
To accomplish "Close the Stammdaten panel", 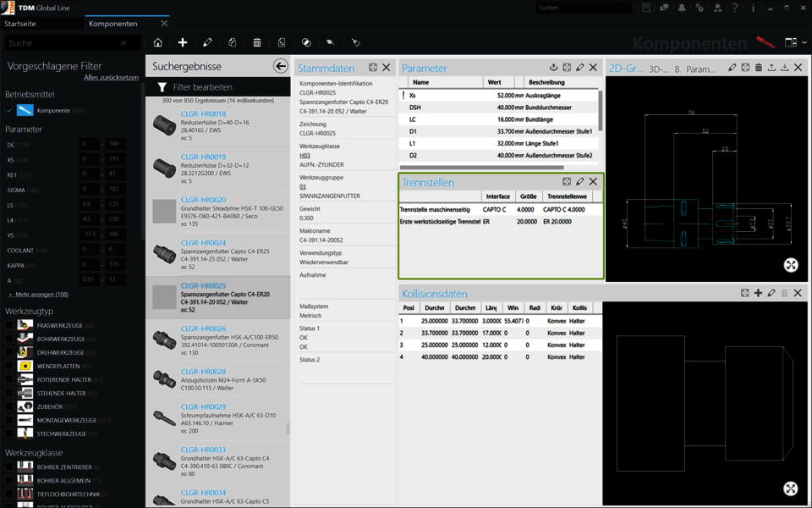I will pos(387,68).
